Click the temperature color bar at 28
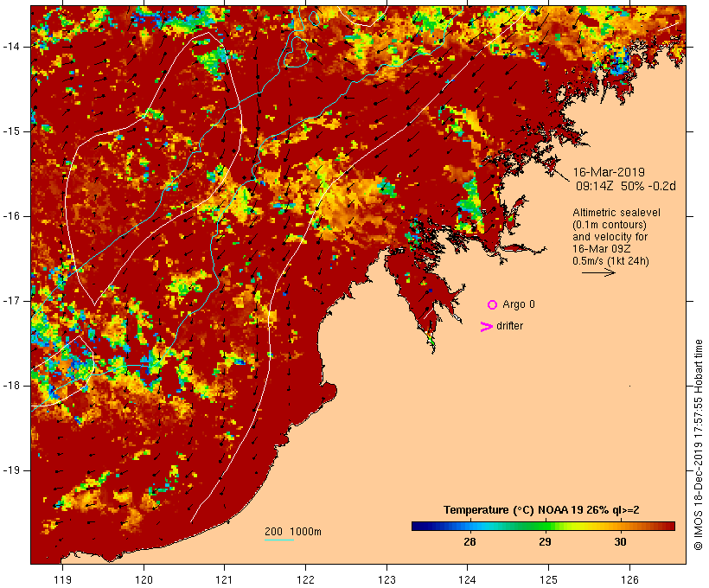709x588 pixels. coord(469,526)
